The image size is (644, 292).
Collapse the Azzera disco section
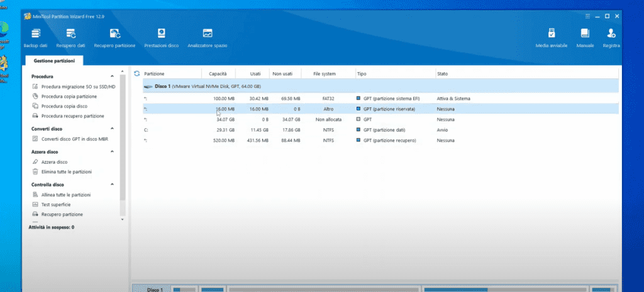point(113,152)
